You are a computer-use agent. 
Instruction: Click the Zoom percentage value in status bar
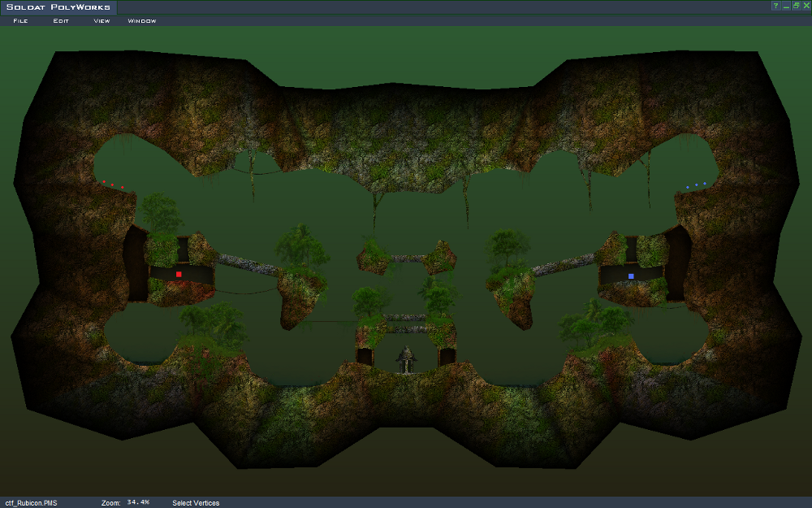tap(138, 502)
